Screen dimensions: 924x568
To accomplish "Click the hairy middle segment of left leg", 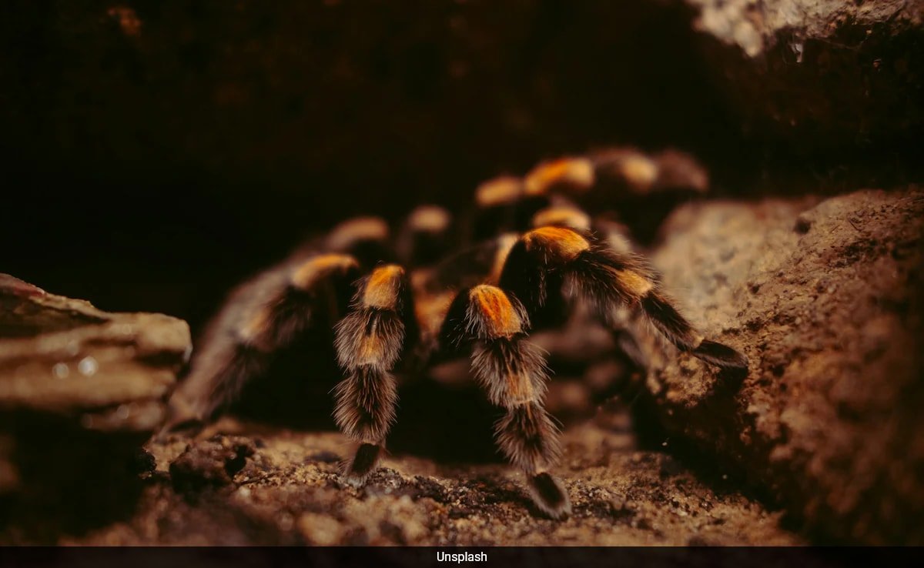I will [370, 339].
